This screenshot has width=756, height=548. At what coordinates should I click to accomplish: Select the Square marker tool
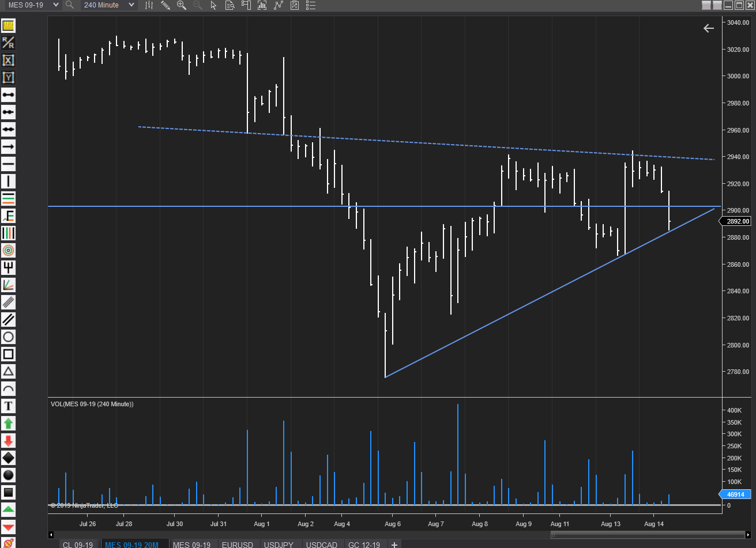tap(8, 492)
